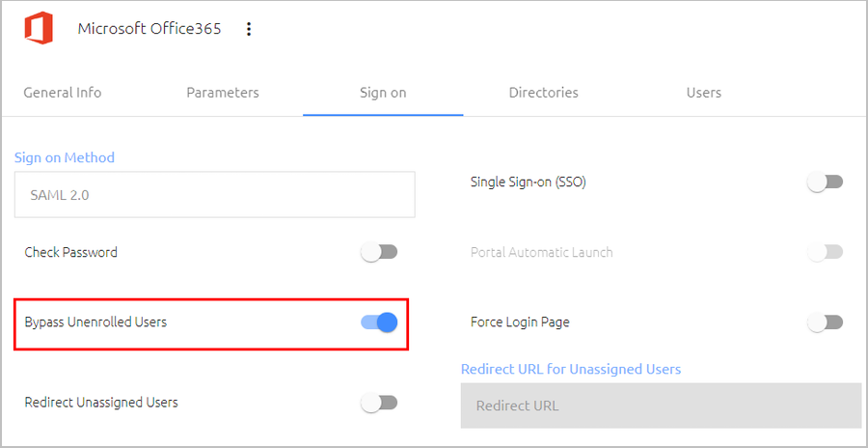The height and width of the screenshot is (448, 868).
Task: Open the Users tab
Action: click(704, 92)
